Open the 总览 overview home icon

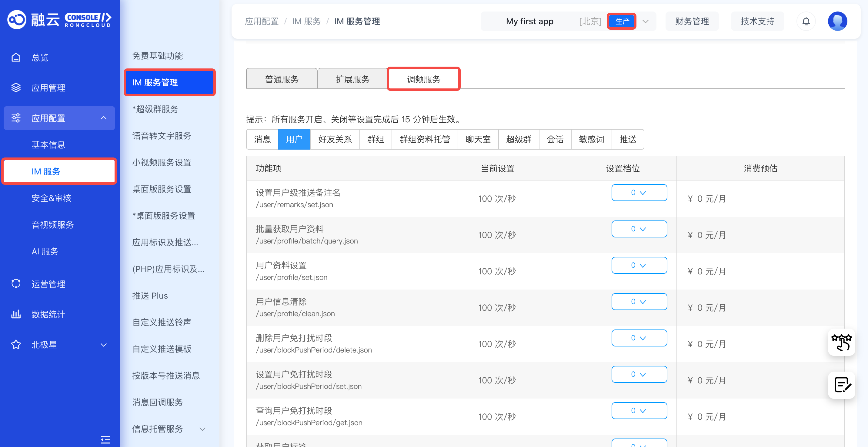tap(16, 57)
